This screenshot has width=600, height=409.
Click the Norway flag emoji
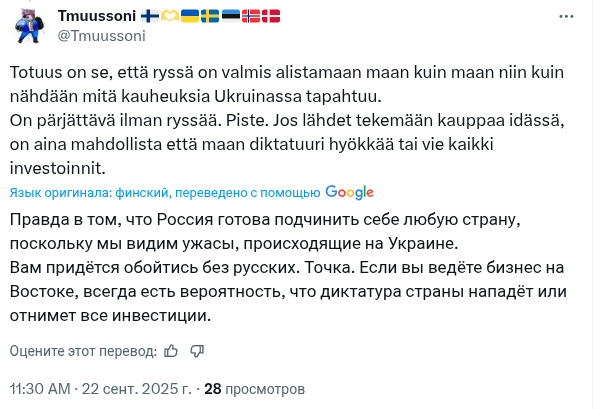coord(250,16)
